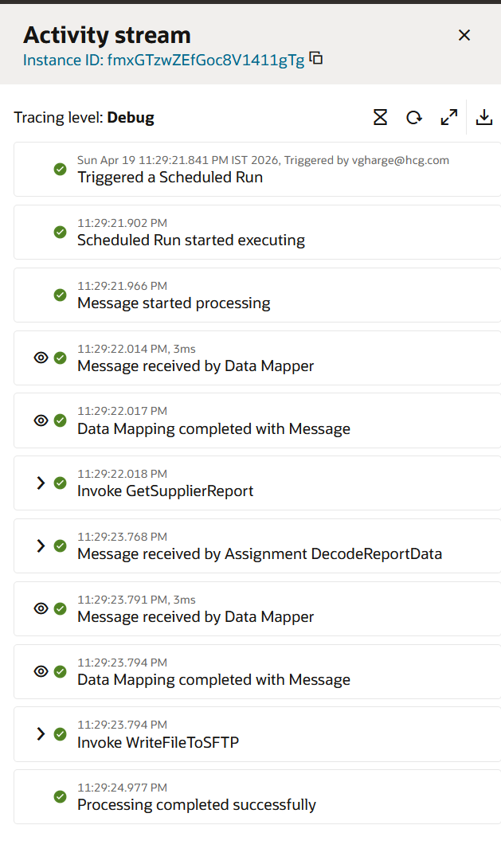
Task: Copy the Instance ID to clipboard
Action: [316, 57]
